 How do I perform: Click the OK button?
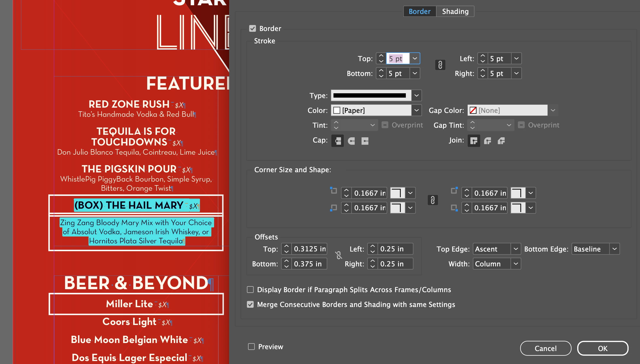pyautogui.click(x=603, y=348)
